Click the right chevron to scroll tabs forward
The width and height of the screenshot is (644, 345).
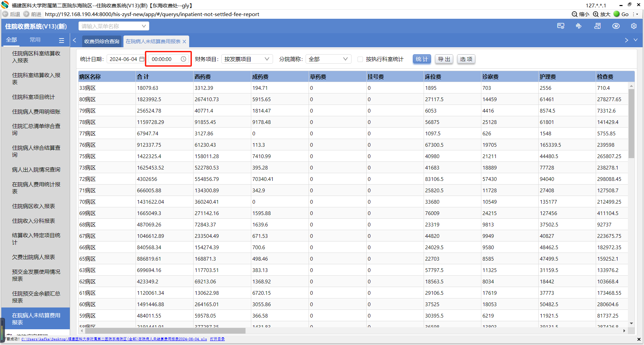[x=626, y=40]
